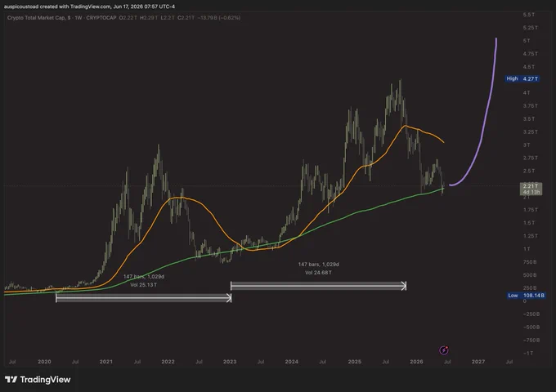This screenshot has height=392, width=556.
Task: Click the negative −250B price scale label
Action: [531, 314]
